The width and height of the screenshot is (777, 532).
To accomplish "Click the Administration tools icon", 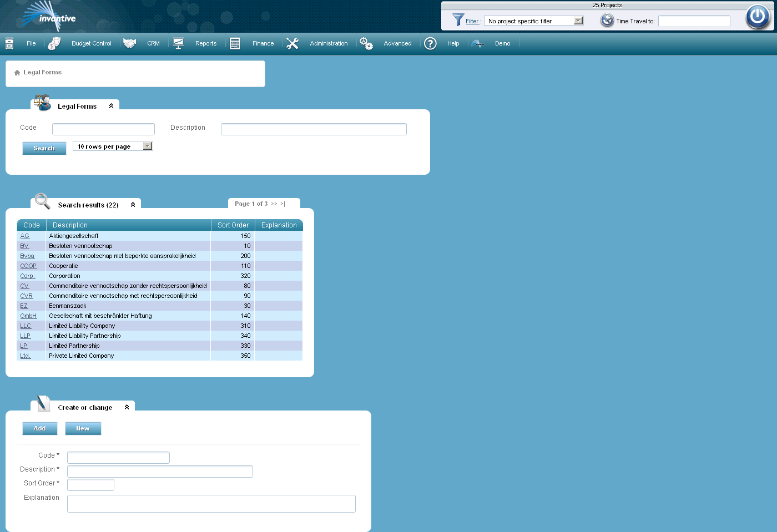I will (292, 43).
